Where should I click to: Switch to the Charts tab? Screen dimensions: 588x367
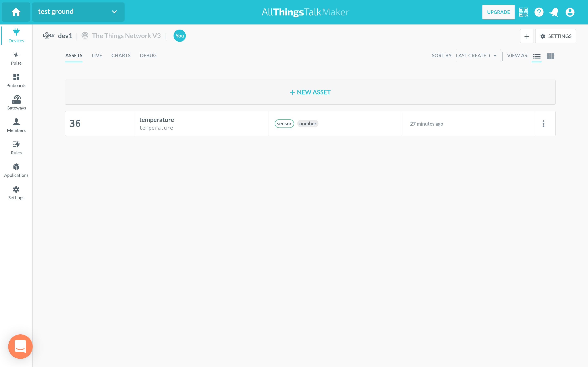[x=121, y=56]
